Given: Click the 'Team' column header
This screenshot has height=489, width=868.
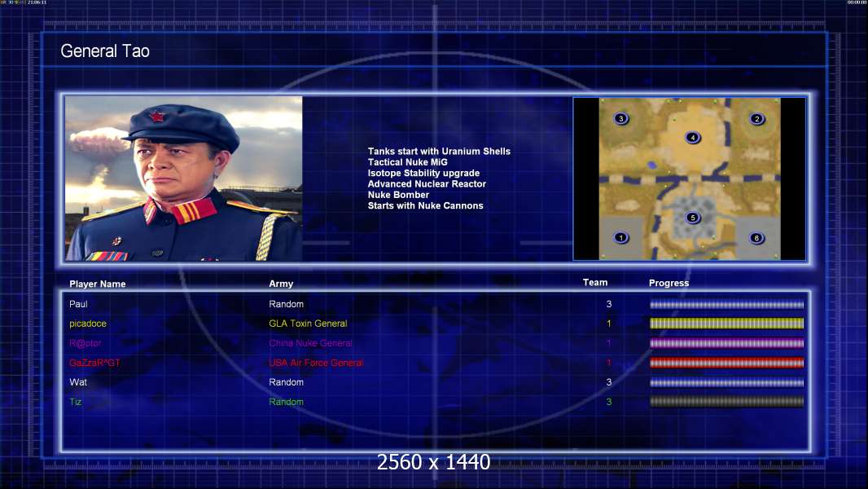Looking at the screenshot, I should (595, 283).
